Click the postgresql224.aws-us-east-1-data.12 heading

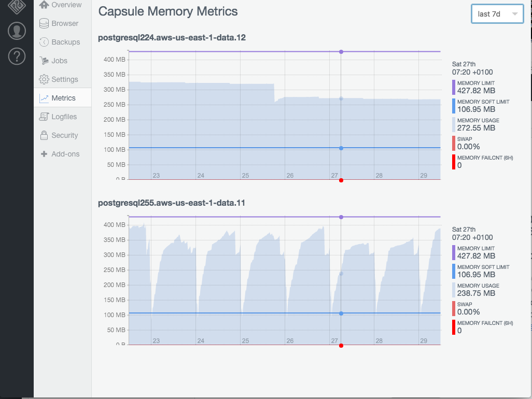172,38
